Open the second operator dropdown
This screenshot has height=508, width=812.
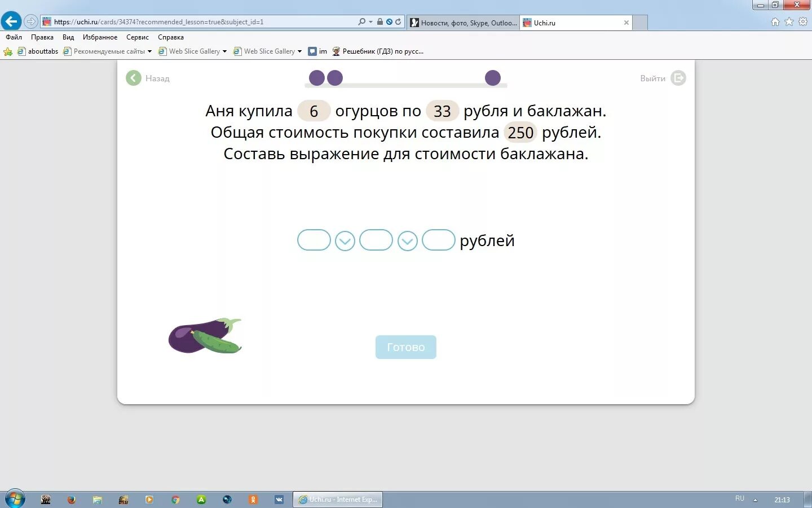pyautogui.click(x=408, y=241)
